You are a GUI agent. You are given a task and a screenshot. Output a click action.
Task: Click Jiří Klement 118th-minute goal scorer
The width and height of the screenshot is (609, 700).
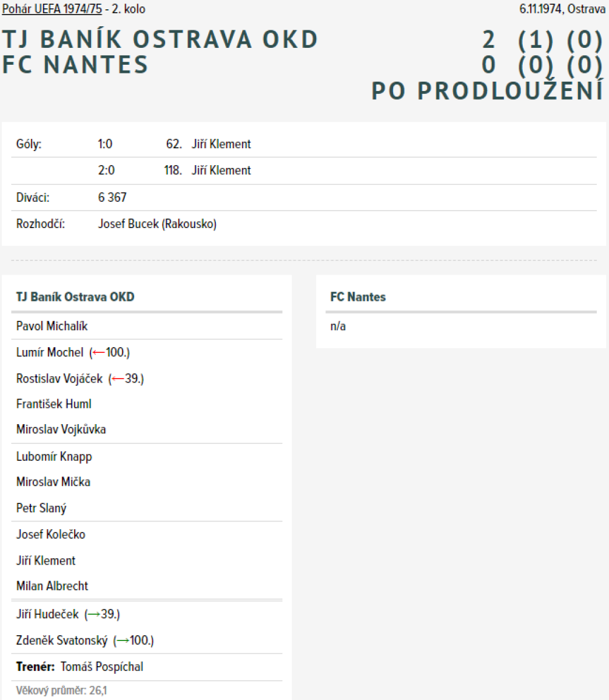pos(221,170)
